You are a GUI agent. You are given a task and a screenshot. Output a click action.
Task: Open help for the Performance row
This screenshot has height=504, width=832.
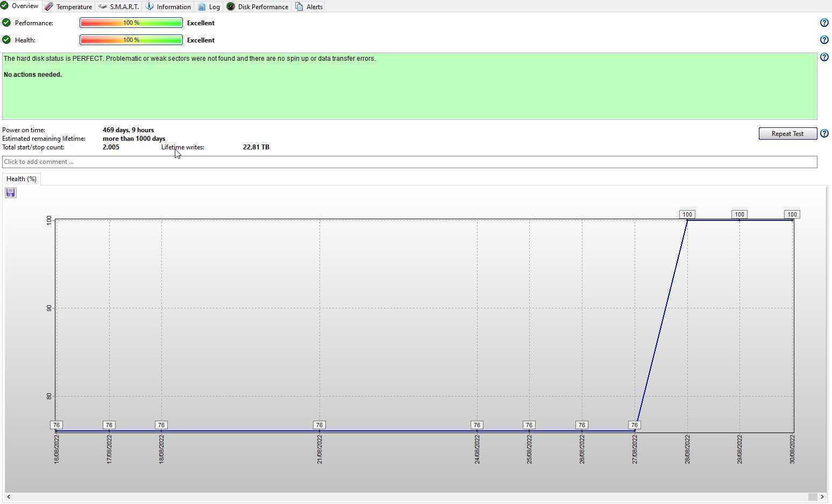point(824,23)
